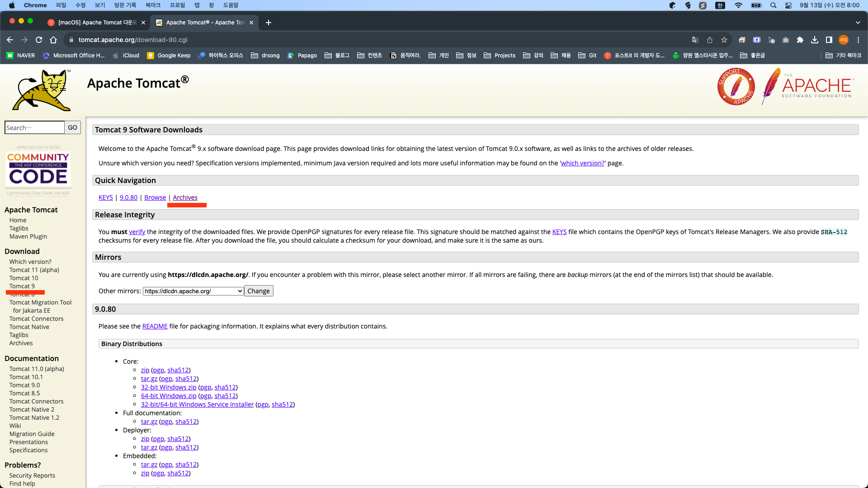Open the 정보 bookmark folder
The width and height of the screenshot is (868, 488).
click(x=467, y=56)
